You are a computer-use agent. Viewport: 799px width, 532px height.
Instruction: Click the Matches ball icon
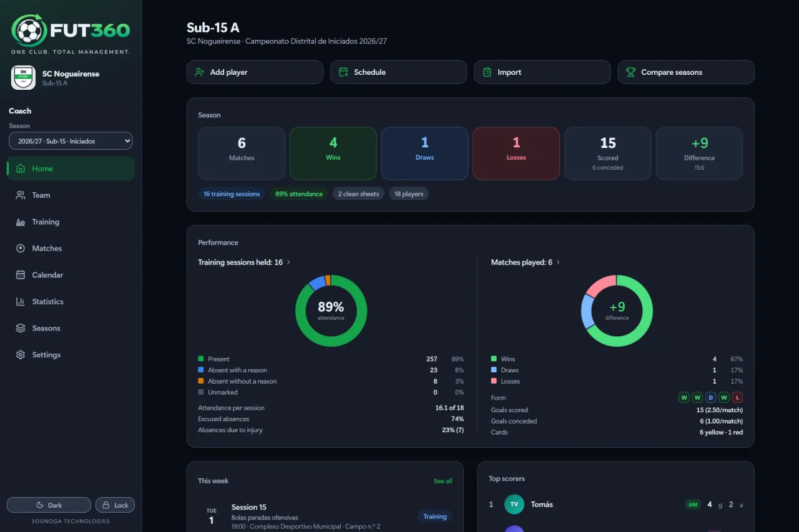tap(21, 248)
